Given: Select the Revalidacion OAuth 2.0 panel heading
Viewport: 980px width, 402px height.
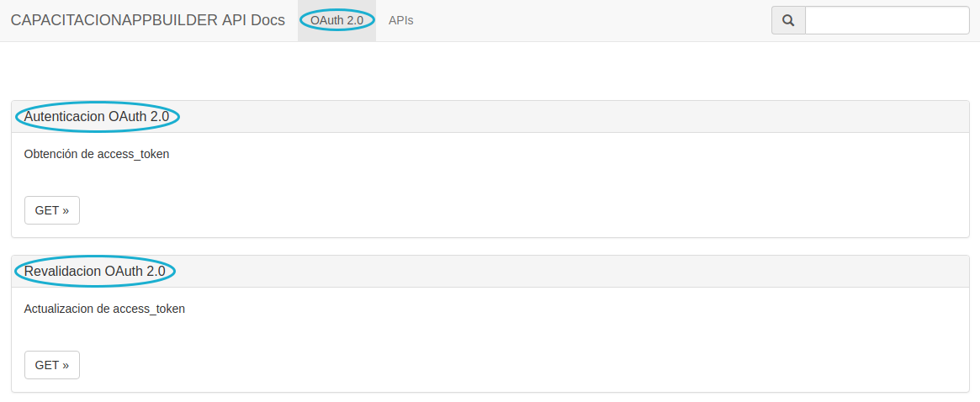Looking at the screenshot, I should pos(94,271).
